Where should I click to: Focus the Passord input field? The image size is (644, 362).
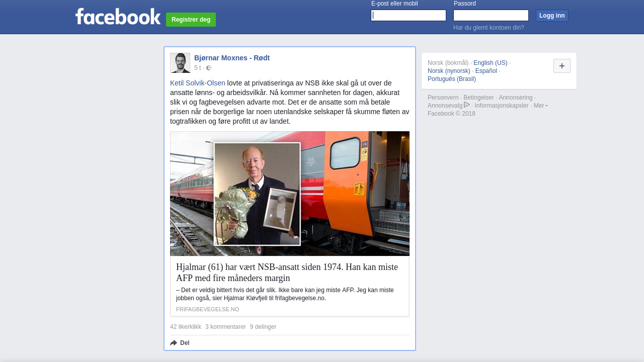[491, 16]
